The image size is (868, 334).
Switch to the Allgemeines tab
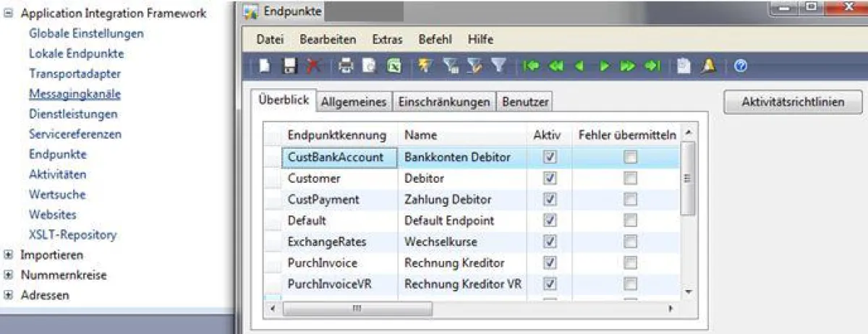click(x=354, y=102)
